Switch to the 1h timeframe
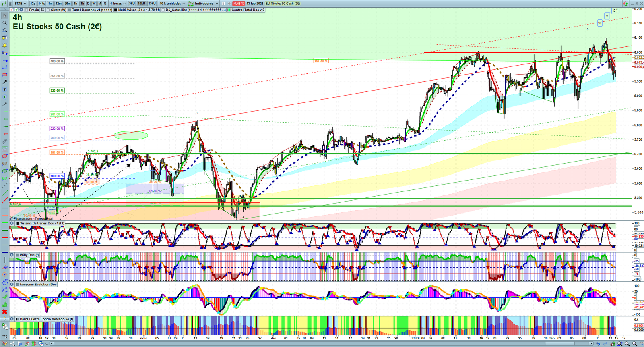The image size is (644, 347). pyautogui.click(x=75, y=4)
